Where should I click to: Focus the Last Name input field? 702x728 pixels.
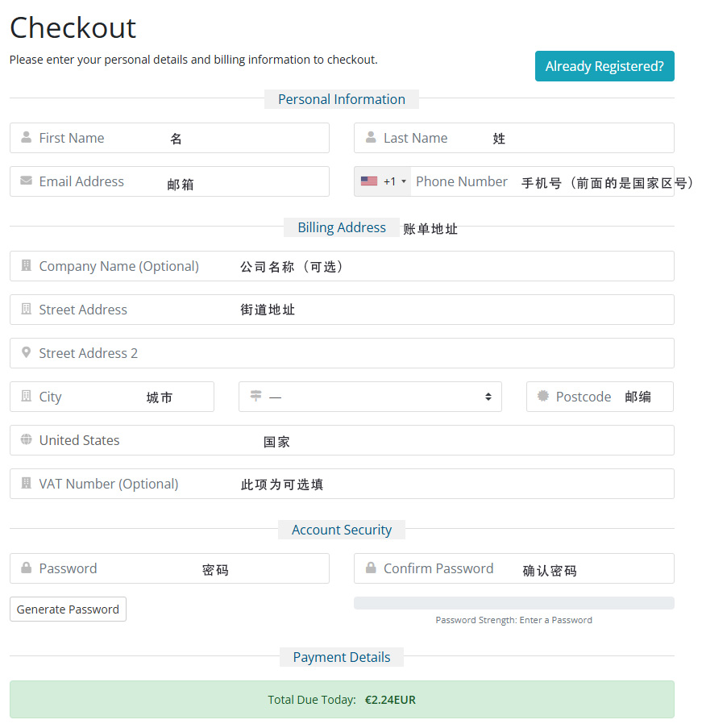tap(524, 138)
